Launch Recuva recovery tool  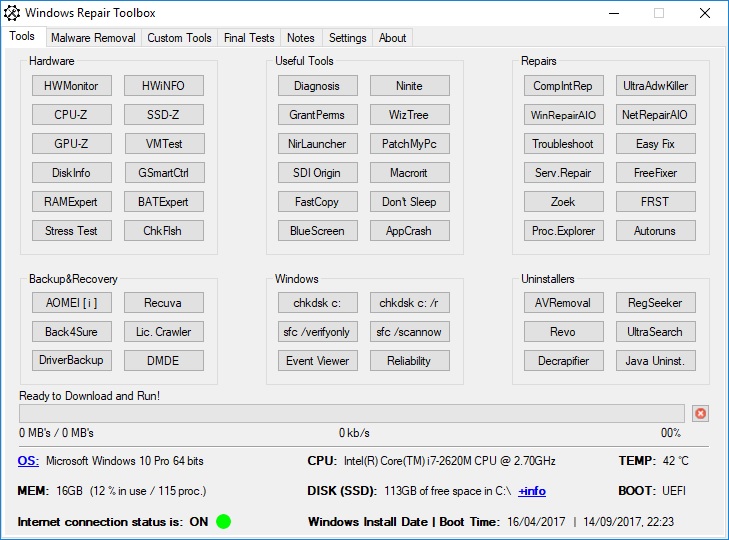(x=164, y=303)
